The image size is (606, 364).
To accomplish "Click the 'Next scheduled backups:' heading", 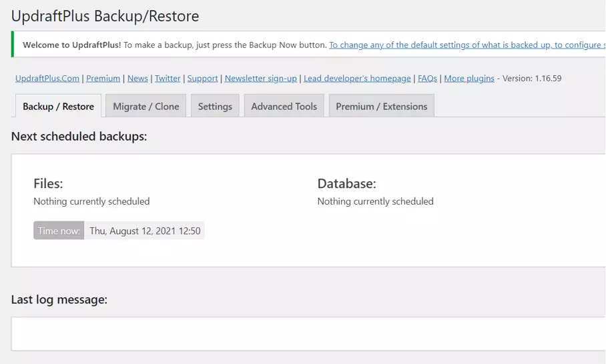I will pyautogui.click(x=79, y=136).
